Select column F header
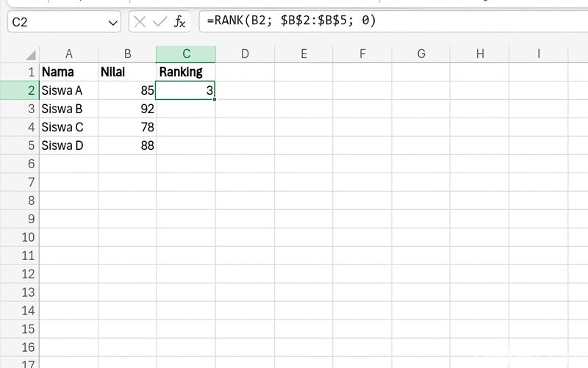Image resolution: width=588 pixels, height=368 pixels. 362,54
